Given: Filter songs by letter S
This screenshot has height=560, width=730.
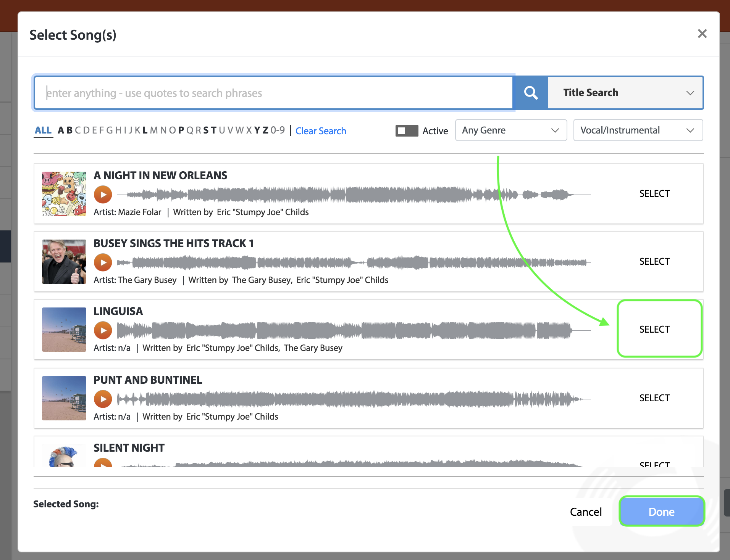Looking at the screenshot, I should [206, 130].
